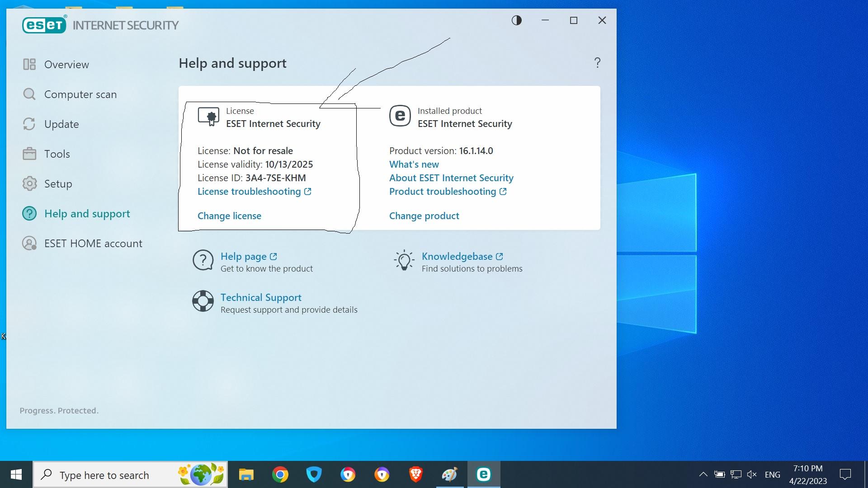Open the notification center icon
Screen dimensions: 868x488
845,474
